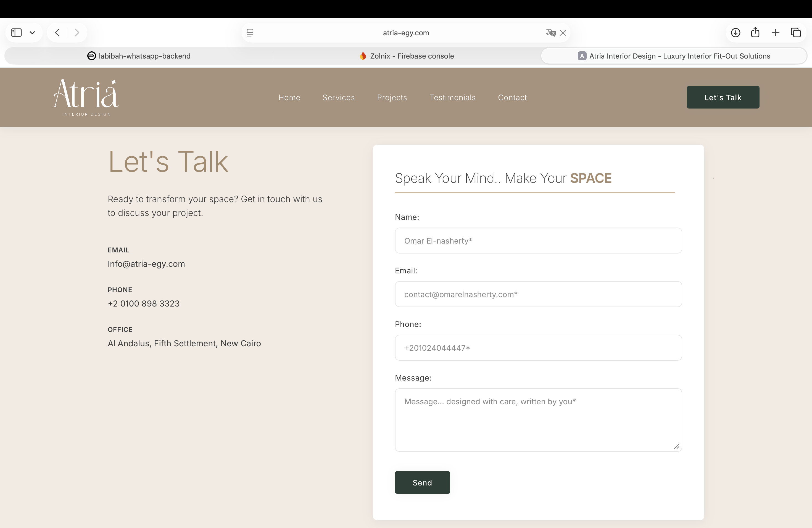The height and width of the screenshot is (528, 812).
Task: Open a new tab with the plus icon
Action: [x=776, y=32]
